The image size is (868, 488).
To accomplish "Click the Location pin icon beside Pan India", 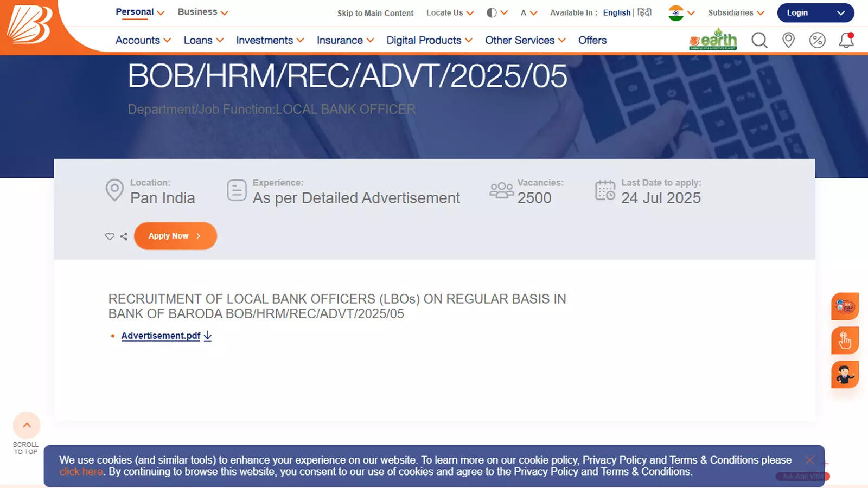I will tap(114, 190).
